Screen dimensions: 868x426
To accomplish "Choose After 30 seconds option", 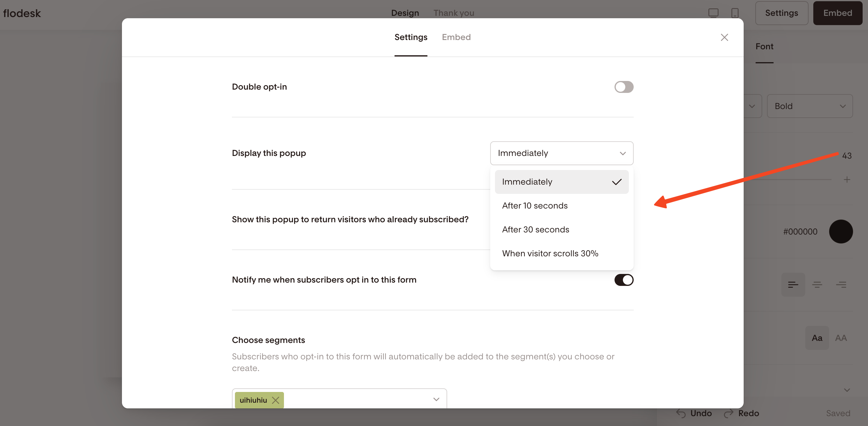I will (x=561, y=230).
